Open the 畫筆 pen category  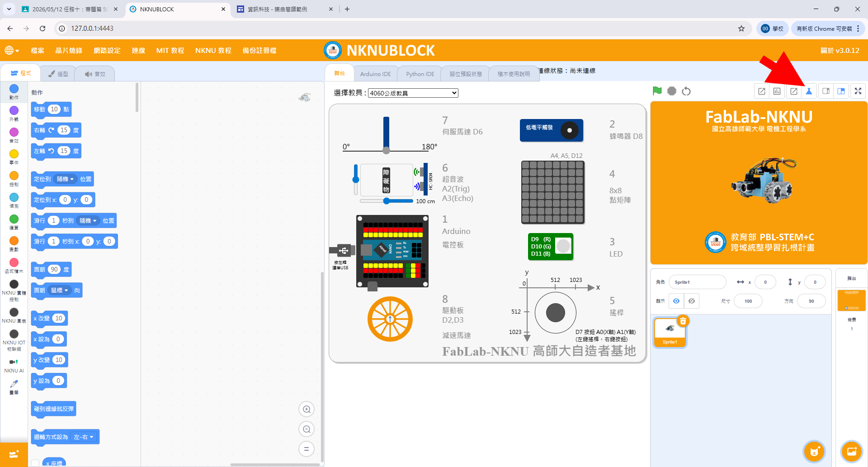(x=14, y=387)
